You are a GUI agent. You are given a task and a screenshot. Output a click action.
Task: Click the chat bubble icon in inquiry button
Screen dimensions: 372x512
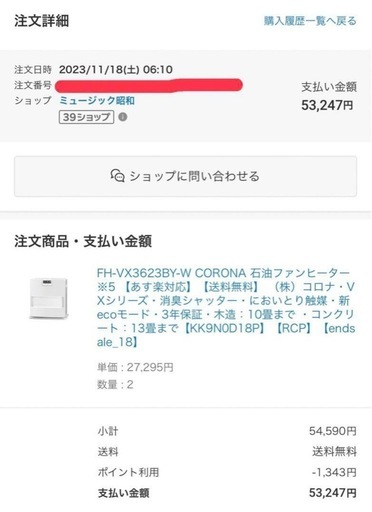point(117,176)
